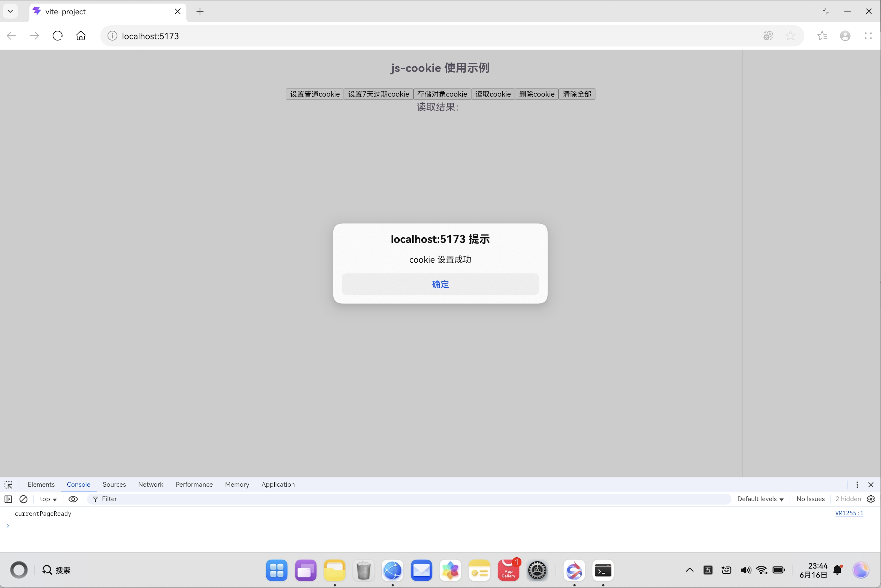
Task: Open volume control in system tray
Action: tap(746, 570)
